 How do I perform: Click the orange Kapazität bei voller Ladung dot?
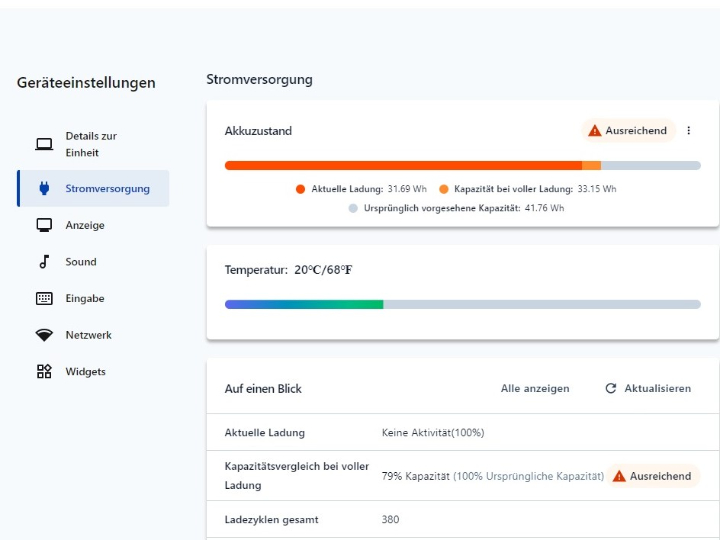coord(444,189)
